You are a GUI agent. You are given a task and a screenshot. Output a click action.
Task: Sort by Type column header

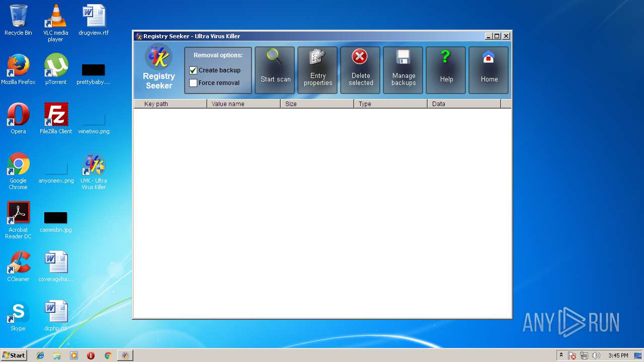(x=391, y=104)
